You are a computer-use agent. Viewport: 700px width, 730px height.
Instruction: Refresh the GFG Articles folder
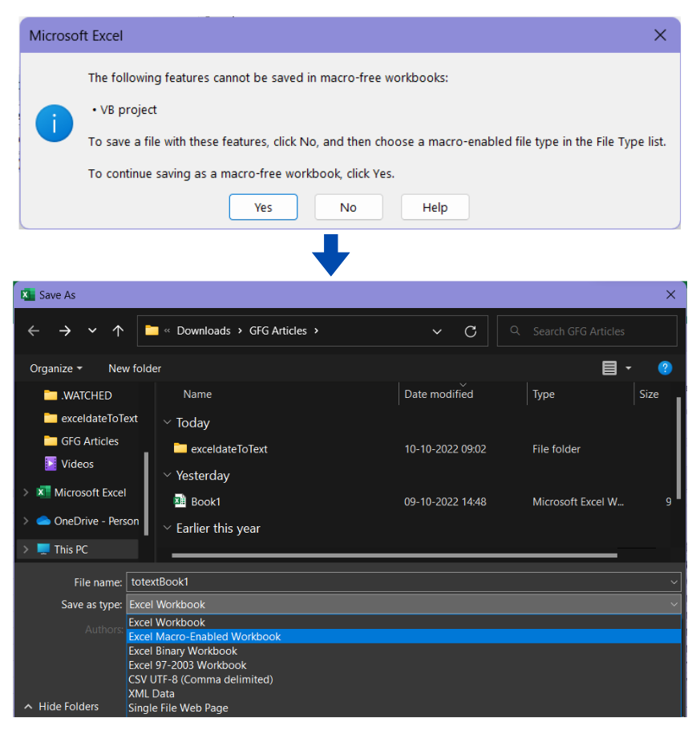(470, 331)
